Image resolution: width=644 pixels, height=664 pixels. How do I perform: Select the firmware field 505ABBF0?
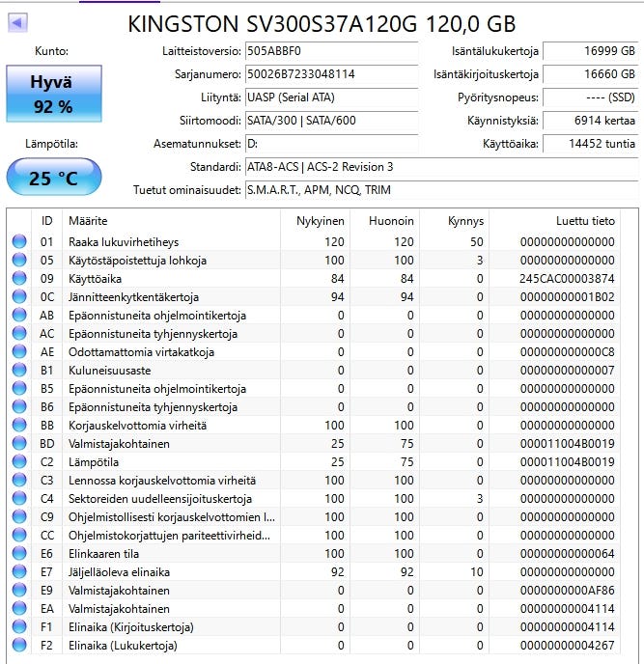click(x=332, y=51)
